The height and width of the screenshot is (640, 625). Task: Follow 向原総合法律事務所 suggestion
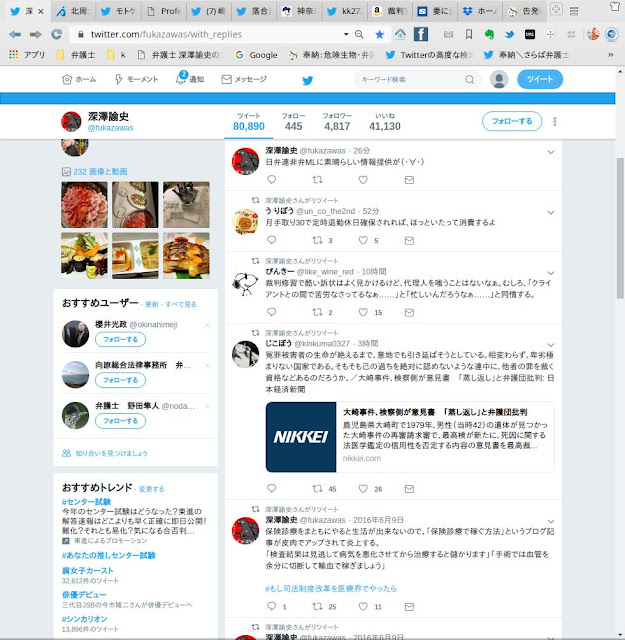click(120, 380)
